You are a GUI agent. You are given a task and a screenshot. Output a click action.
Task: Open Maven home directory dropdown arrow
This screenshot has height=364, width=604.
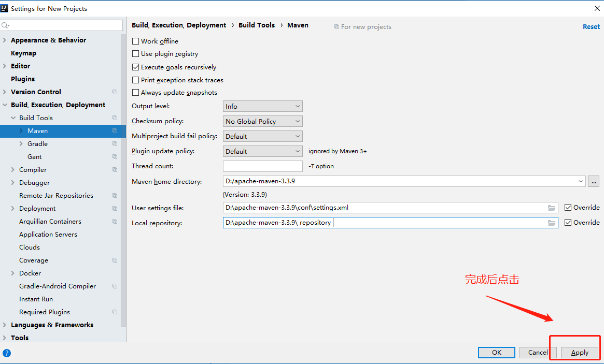click(x=581, y=181)
